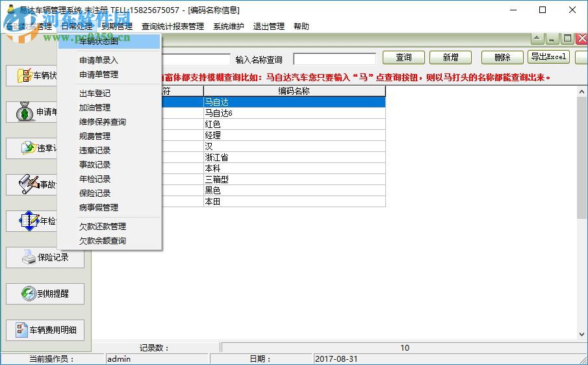Open the 退出管理 menu
Viewport: 588px width, 365px height.
click(x=268, y=26)
